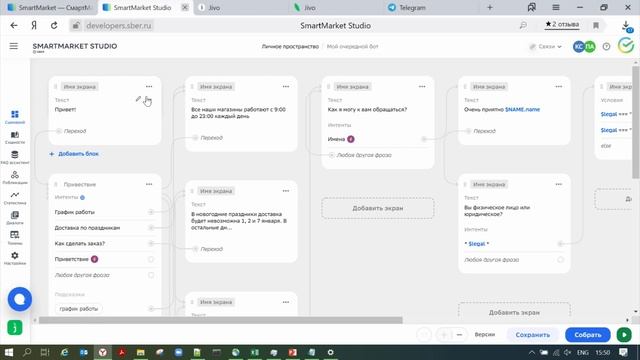The image size is (640, 360).
Task: Open three-dots menu on Приветствие card
Action: (149, 184)
